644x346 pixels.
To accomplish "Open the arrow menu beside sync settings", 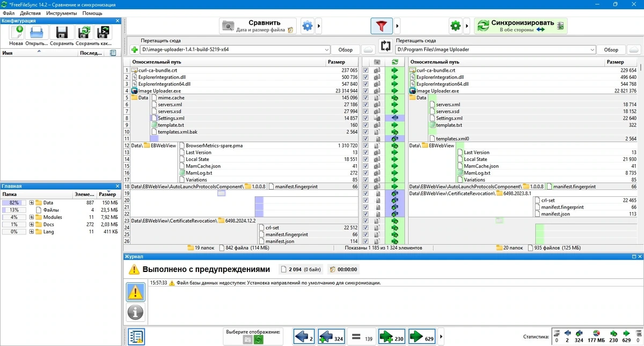I will click(x=468, y=26).
